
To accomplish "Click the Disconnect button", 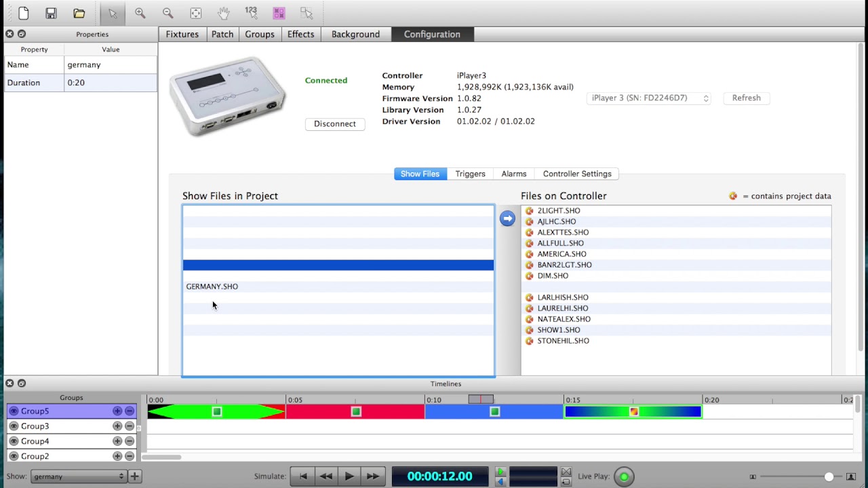I will coord(335,124).
